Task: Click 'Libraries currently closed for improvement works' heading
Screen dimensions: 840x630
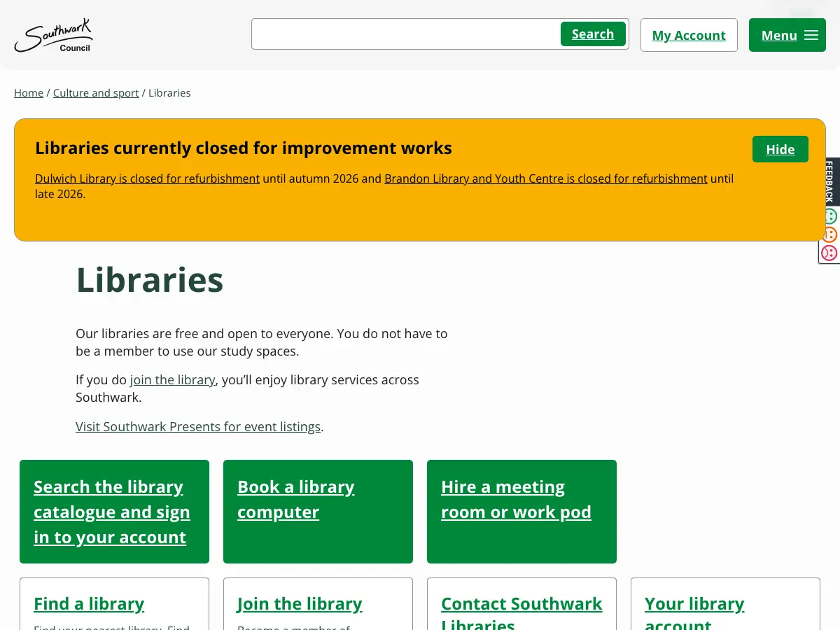Action: pos(244,148)
